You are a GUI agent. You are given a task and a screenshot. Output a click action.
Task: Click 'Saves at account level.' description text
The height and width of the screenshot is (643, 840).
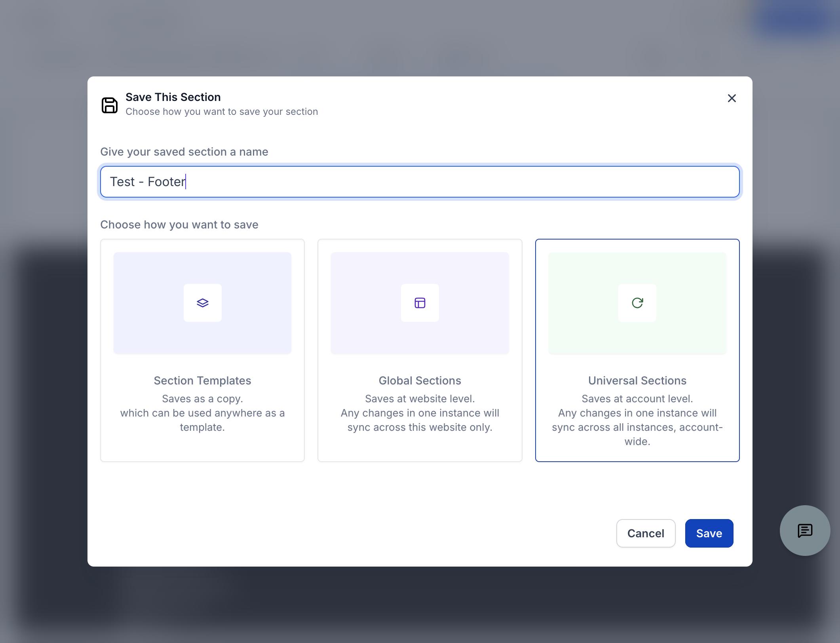[637, 399]
